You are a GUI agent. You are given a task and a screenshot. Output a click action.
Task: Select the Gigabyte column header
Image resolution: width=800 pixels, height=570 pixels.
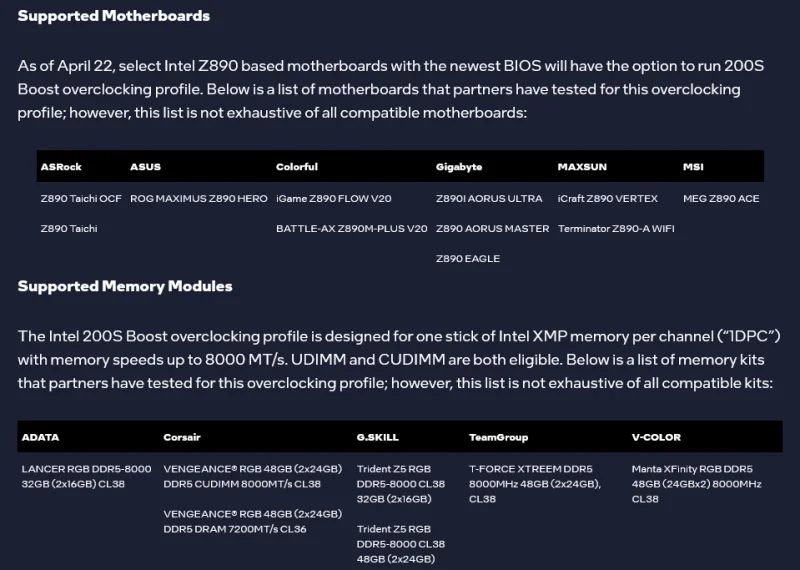pos(459,167)
